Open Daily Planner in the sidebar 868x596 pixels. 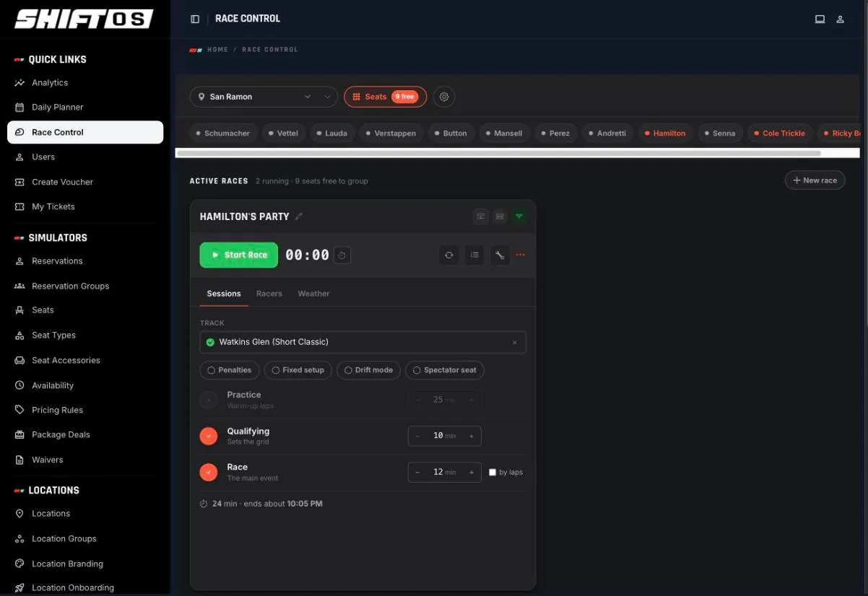coord(85,108)
